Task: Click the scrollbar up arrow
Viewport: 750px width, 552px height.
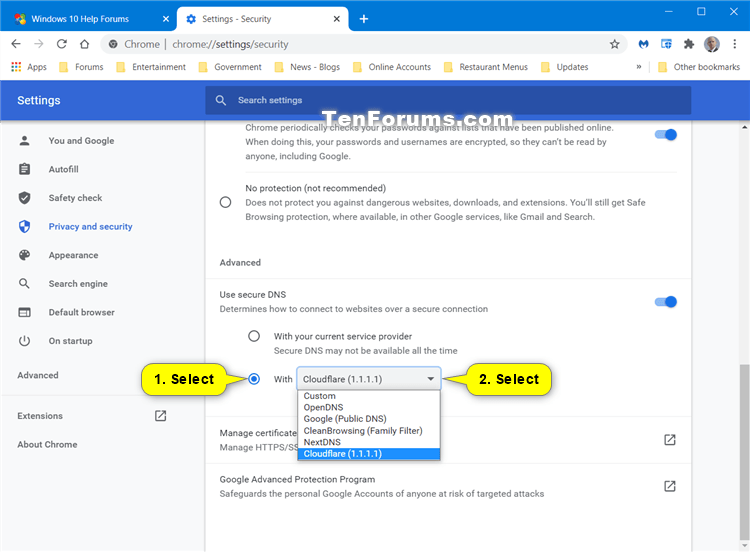Action: 744,127
